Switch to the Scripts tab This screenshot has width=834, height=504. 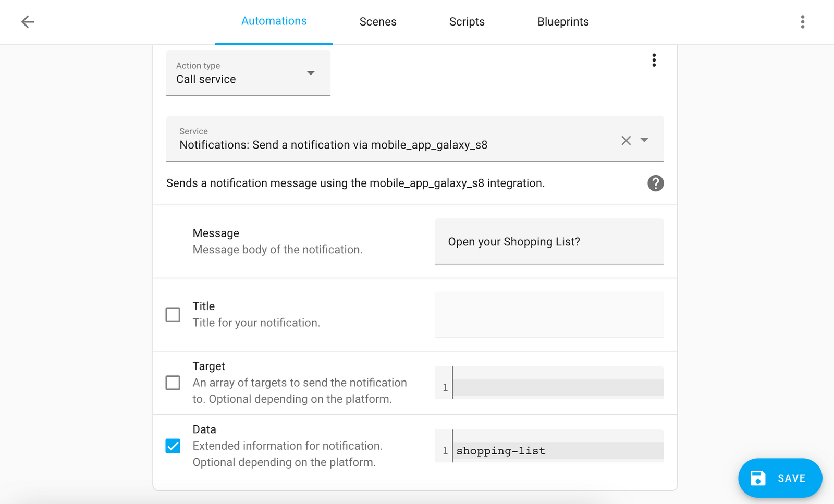pos(467,22)
